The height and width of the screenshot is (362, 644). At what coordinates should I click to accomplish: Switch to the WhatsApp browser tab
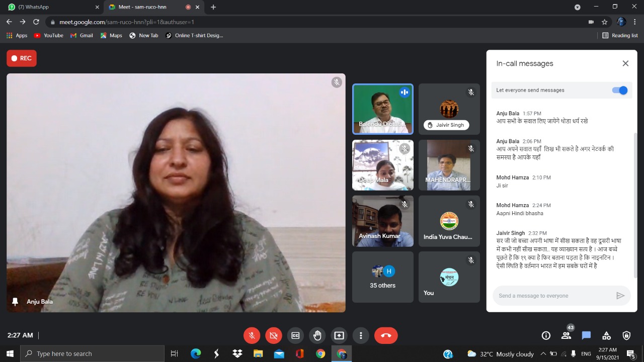click(50, 7)
